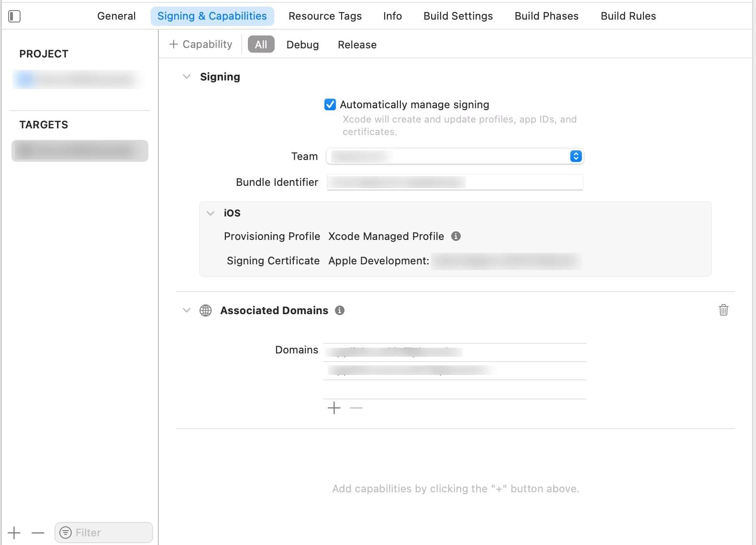The height and width of the screenshot is (545, 756).
Task: Delete Associated Domains with trash icon
Action: [x=723, y=310]
